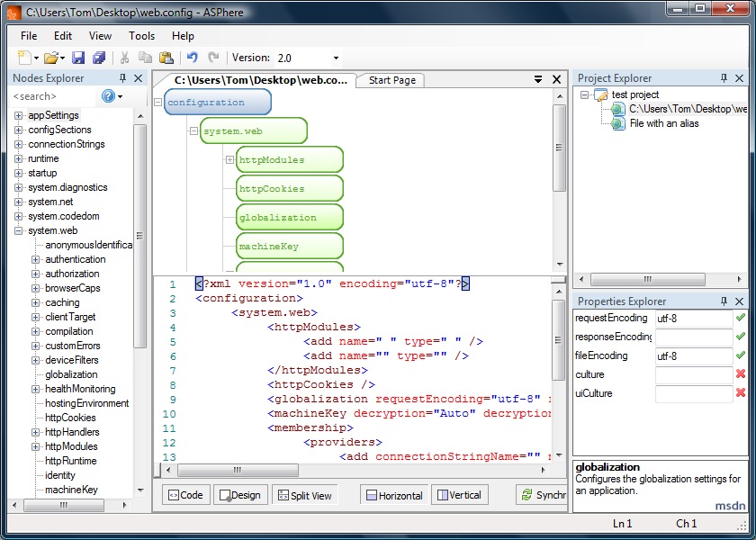Switch to Split View mode

click(x=304, y=495)
